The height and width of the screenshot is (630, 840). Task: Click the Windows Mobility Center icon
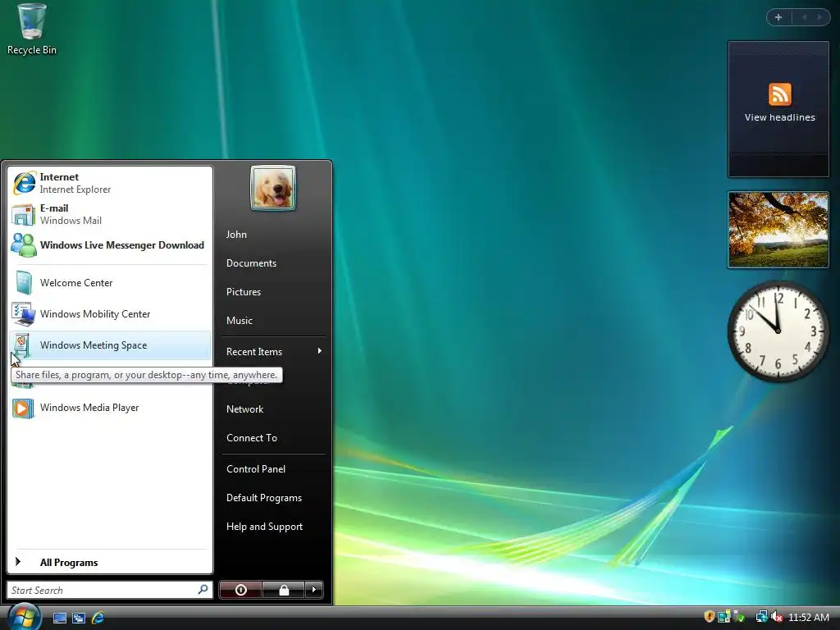click(x=24, y=314)
